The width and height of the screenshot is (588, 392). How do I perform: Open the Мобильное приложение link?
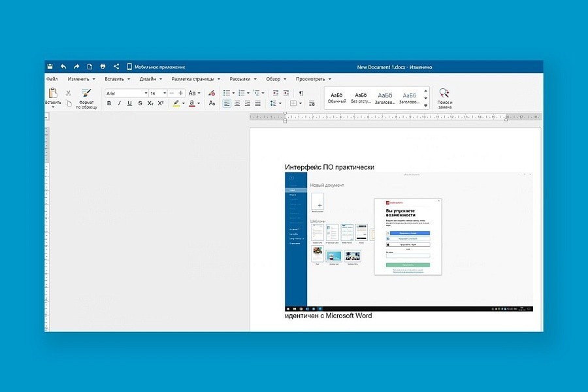[x=156, y=67]
